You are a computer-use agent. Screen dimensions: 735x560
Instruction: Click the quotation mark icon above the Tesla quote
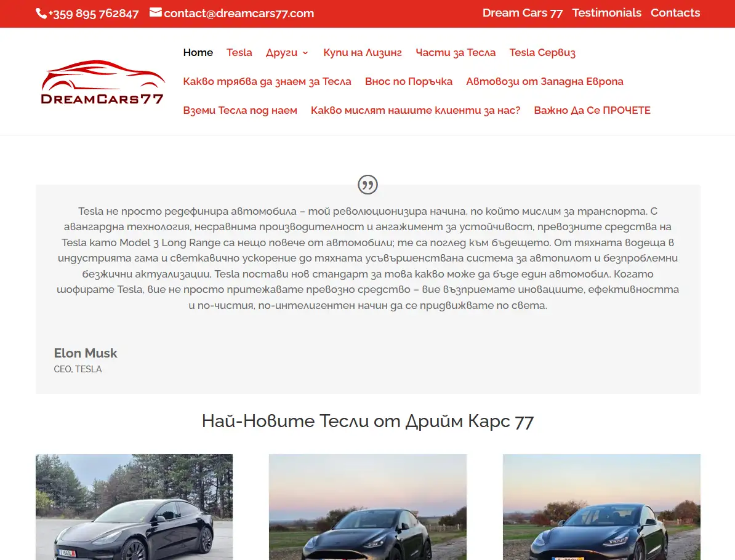click(367, 184)
